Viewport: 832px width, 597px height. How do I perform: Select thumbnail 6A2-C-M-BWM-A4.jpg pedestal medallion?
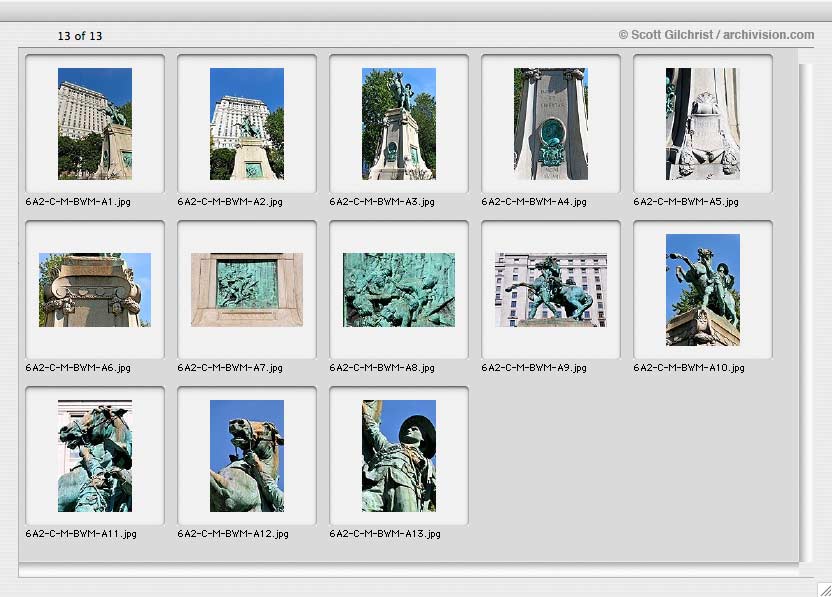pyautogui.click(x=551, y=124)
